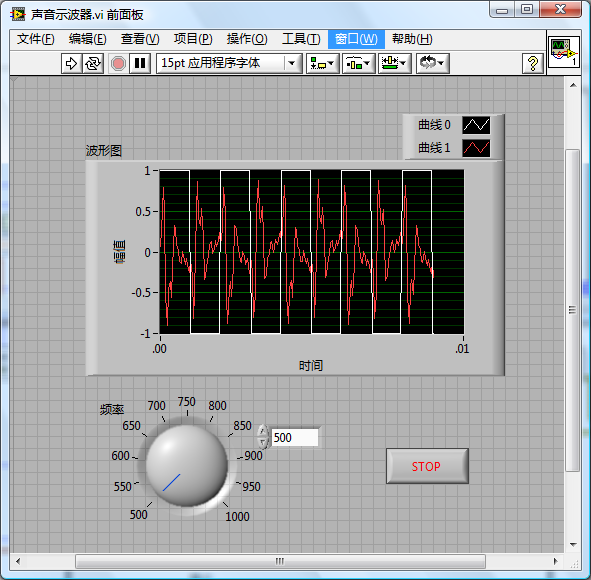
Task: Click the Pause execution icon
Action: point(140,63)
